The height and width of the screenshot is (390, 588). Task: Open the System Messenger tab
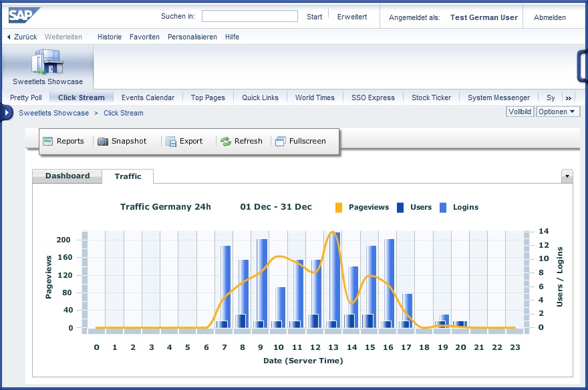[498, 97]
